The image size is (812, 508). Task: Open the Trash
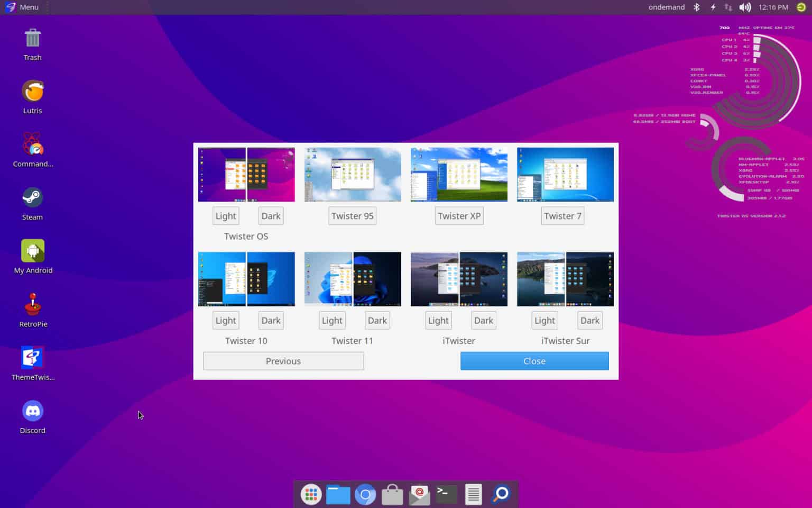(x=32, y=43)
